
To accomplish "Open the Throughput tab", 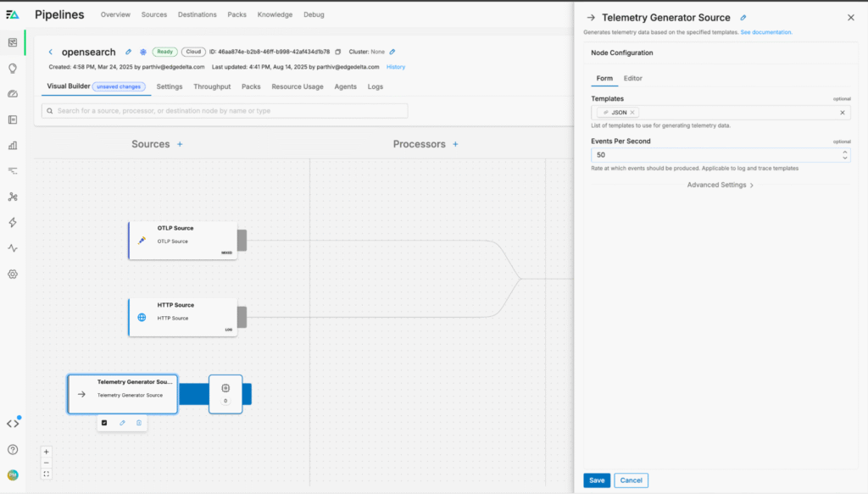I will 212,86.
